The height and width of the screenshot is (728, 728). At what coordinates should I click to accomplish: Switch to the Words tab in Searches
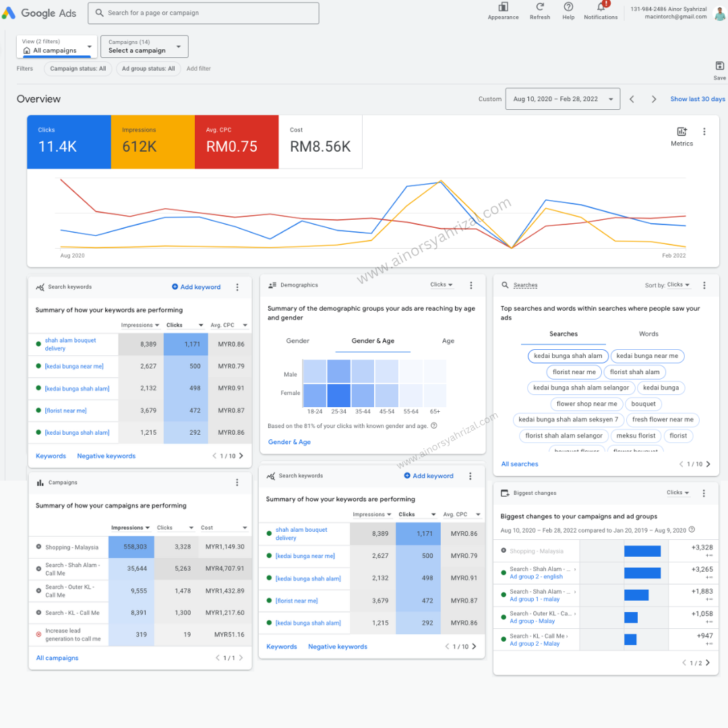point(648,334)
